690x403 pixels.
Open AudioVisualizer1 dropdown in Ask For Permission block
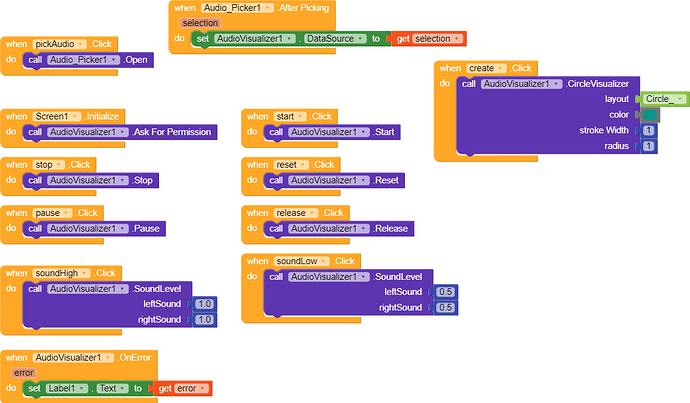(88, 132)
